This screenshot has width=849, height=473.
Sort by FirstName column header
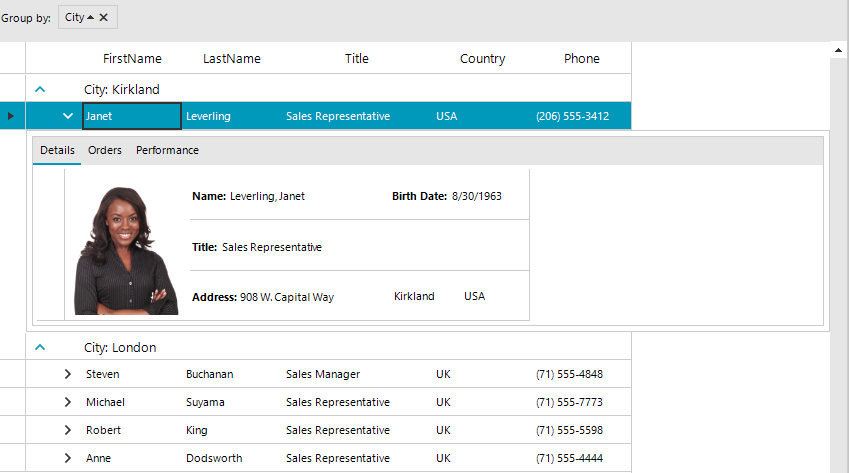132,58
